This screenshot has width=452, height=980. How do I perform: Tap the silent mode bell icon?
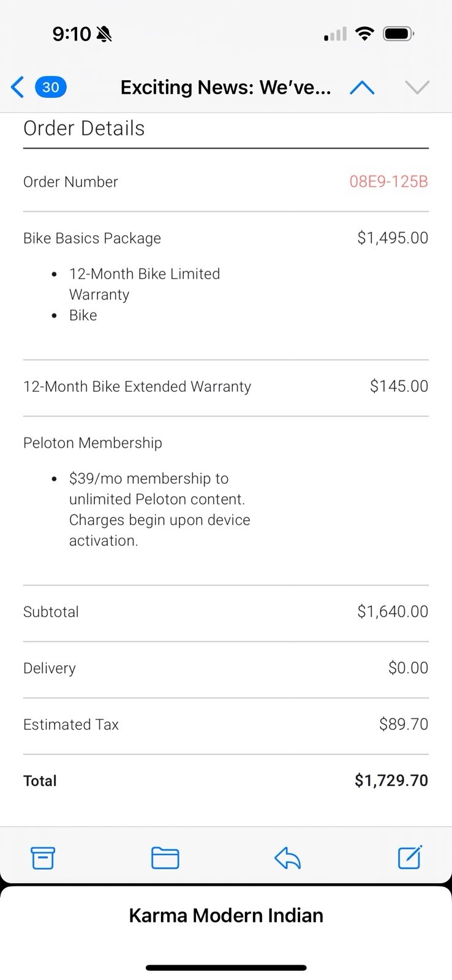click(104, 34)
